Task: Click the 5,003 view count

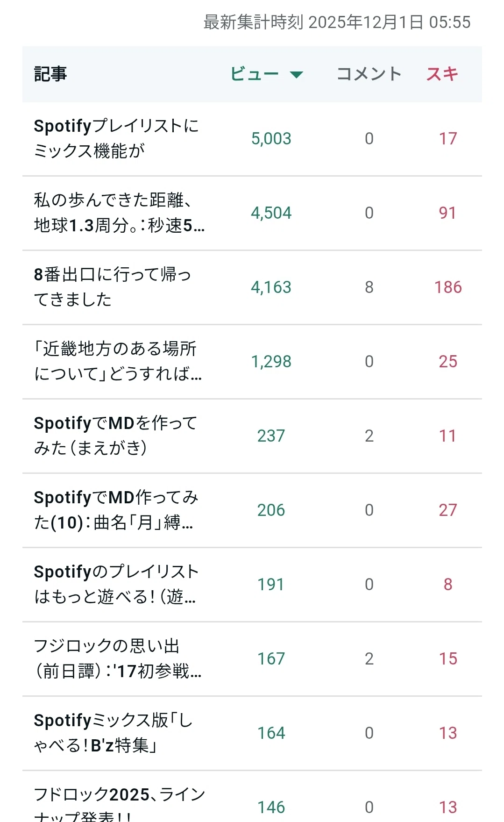Action: tap(271, 138)
